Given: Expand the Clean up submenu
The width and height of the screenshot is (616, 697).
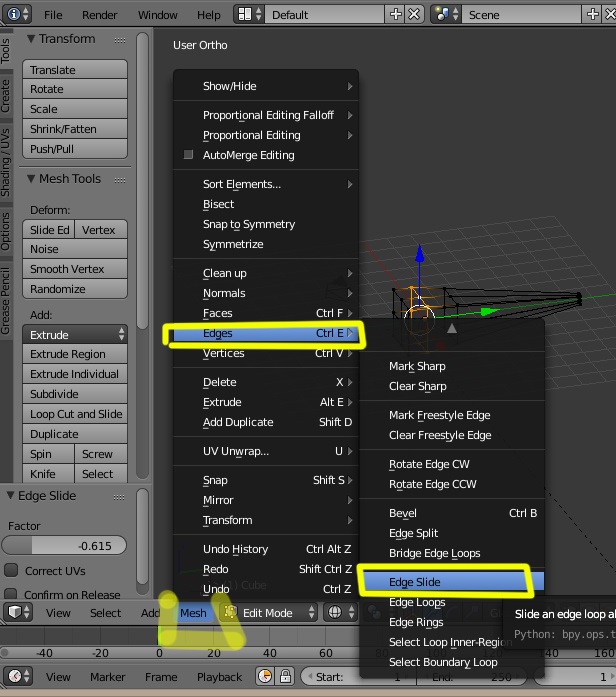Looking at the screenshot, I should (266, 273).
